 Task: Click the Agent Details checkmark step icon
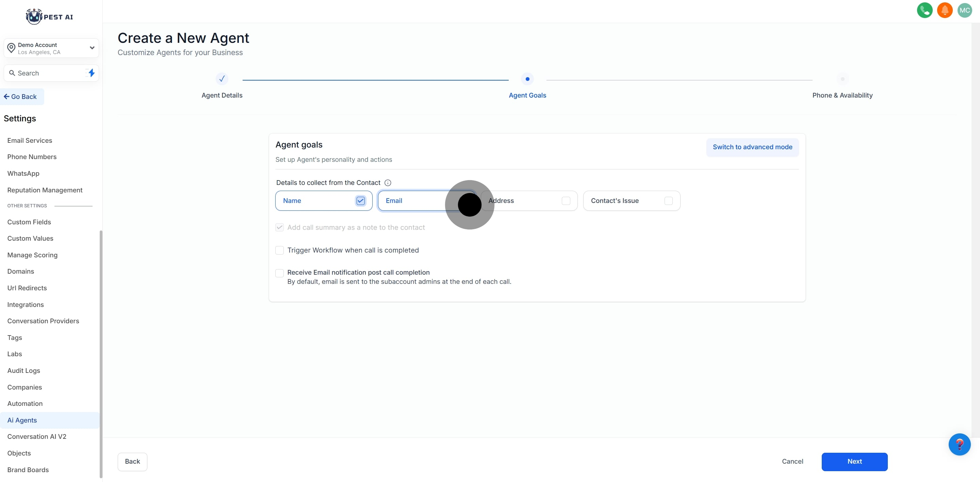(222, 79)
